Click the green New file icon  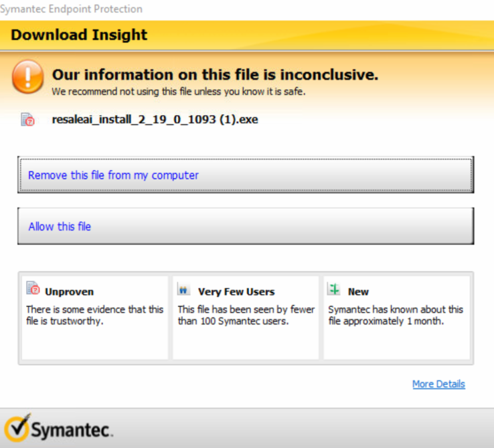pos(333,289)
